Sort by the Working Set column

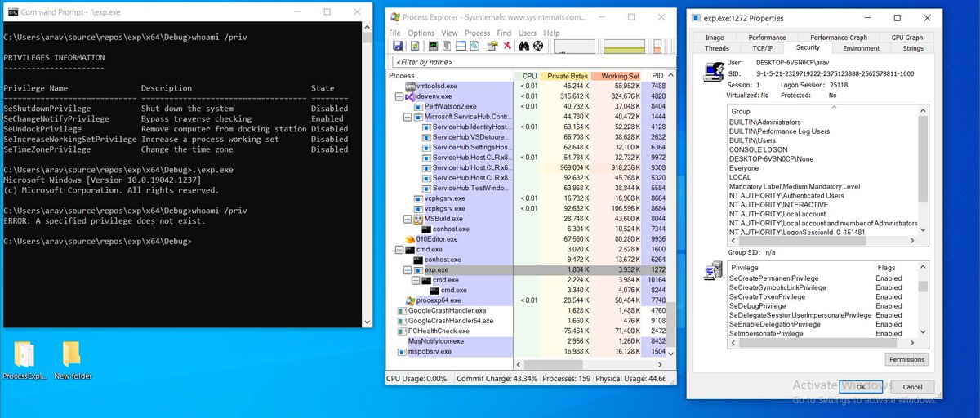click(x=617, y=76)
